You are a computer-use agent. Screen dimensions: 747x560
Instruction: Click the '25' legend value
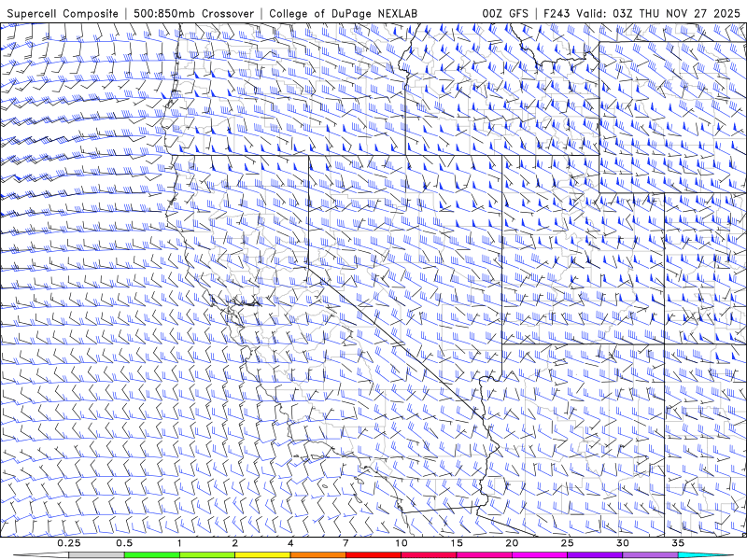pyautogui.click(x=567, y=543)
